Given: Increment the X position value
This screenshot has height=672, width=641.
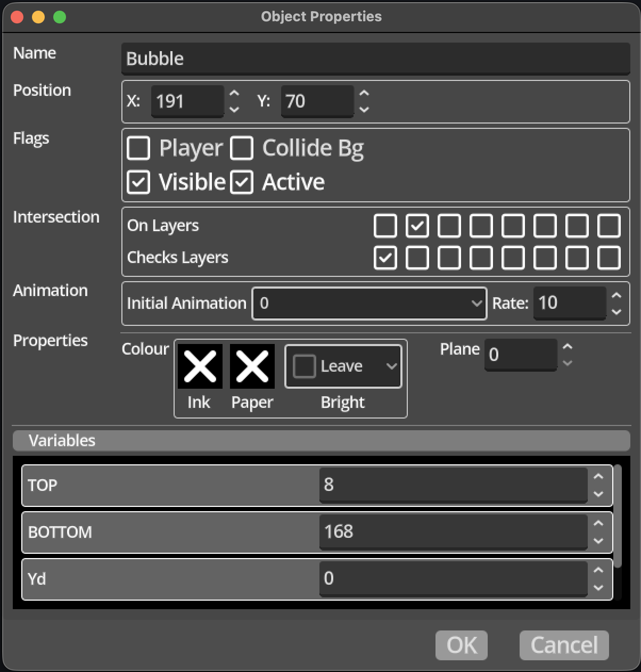Looking at the screenshot, I should pos(234,94).
